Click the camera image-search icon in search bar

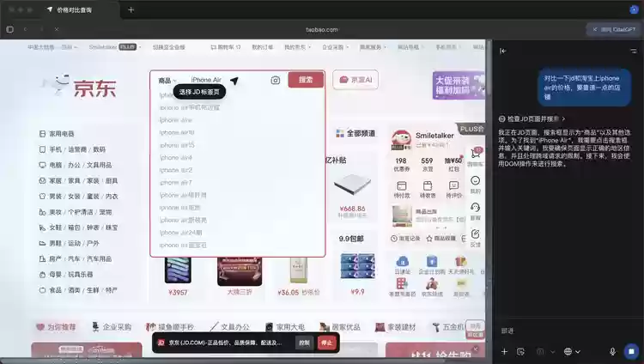click(276, 80)
